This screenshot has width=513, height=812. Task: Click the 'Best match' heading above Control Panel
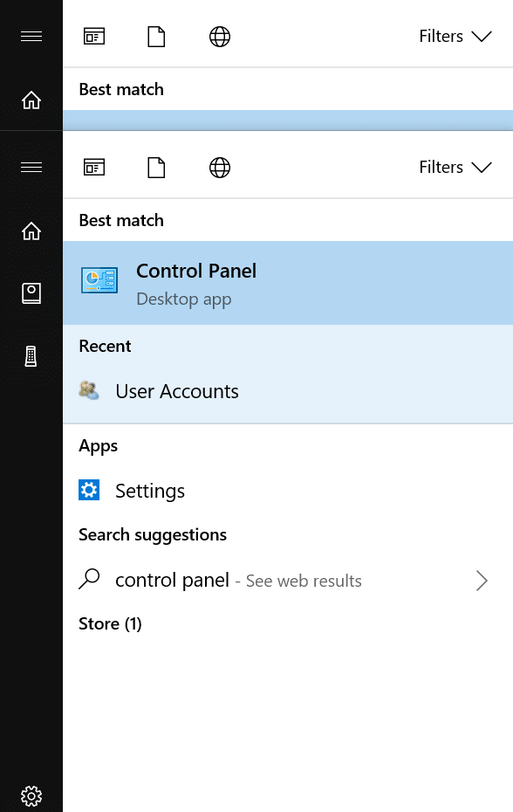121,220
